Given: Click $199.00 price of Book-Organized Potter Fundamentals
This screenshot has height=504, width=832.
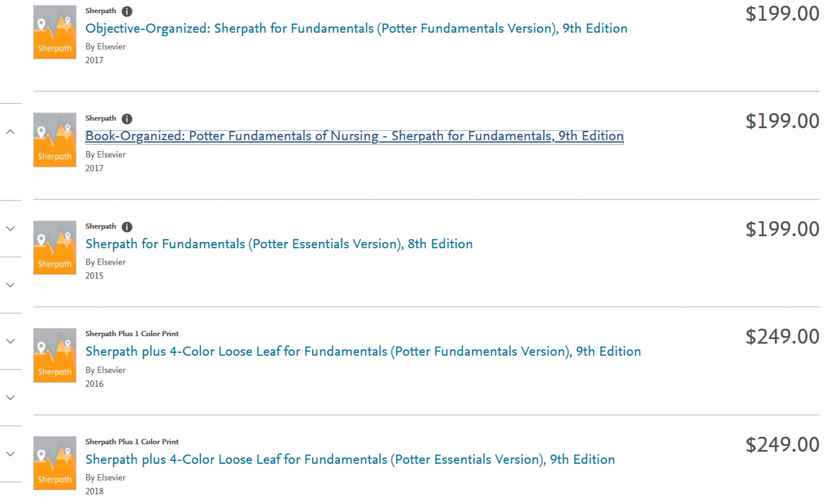Looking at the screenshot, I should click(782, 121).
